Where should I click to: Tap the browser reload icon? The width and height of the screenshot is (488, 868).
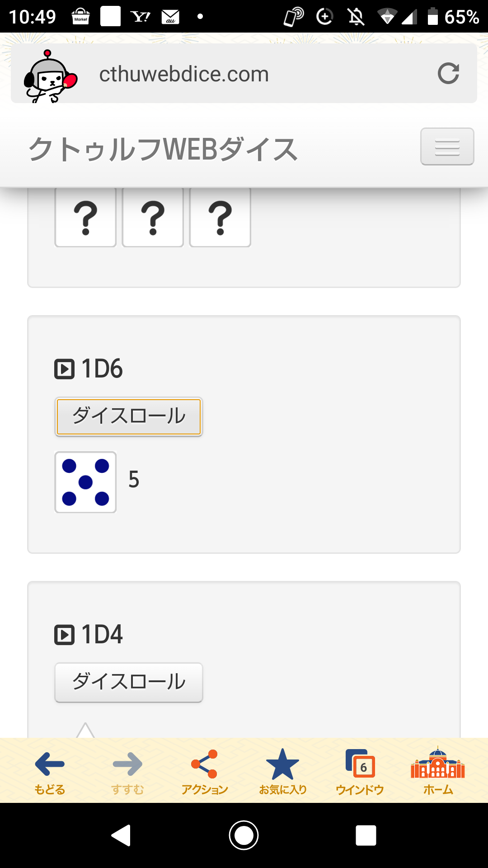pyautogui.click(x=448, y=74)
